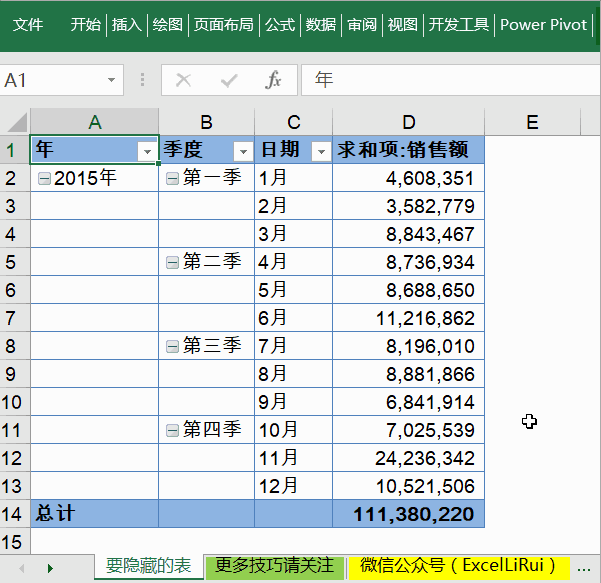Screen dimensions: 601x583
Task: Select row 1 header
Action: tap(15, 150)
